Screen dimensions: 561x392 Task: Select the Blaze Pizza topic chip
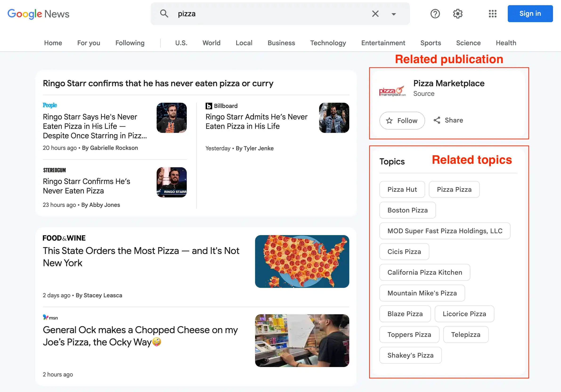[x=405, y=314]
